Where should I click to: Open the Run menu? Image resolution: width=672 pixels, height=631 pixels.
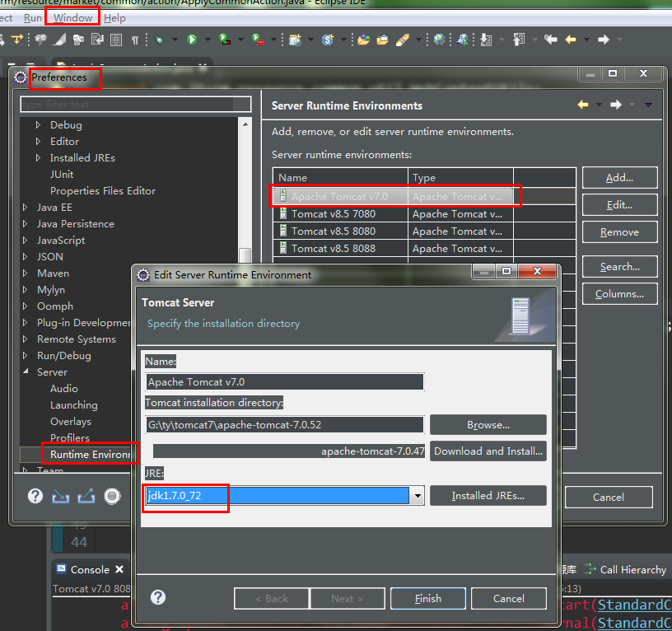33,18
